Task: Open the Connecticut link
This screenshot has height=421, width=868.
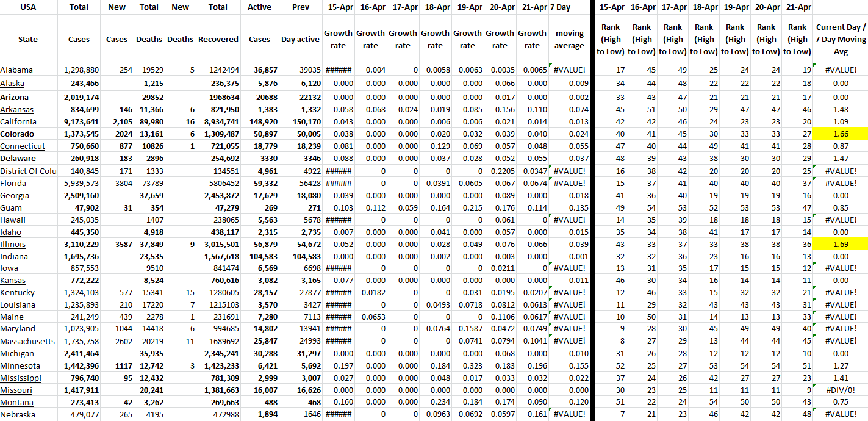Action: (23, 146)
